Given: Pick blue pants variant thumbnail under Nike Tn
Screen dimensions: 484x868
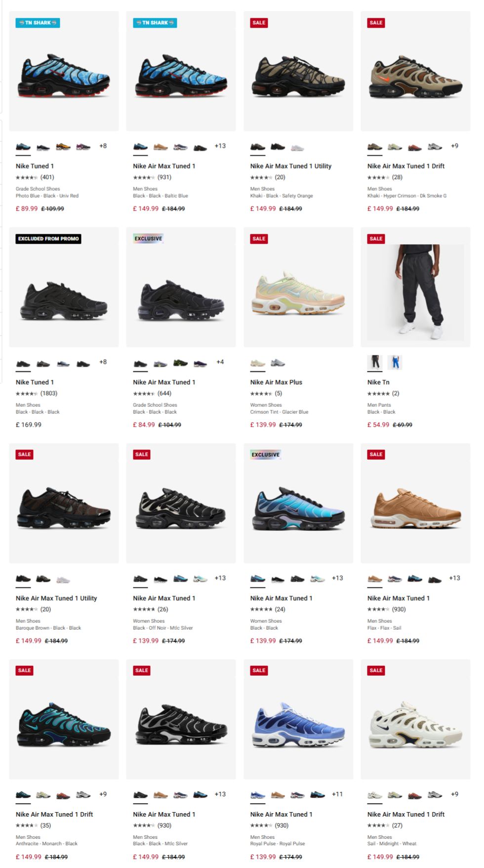Looking at the screenshot, I should [x=395, y=362].
